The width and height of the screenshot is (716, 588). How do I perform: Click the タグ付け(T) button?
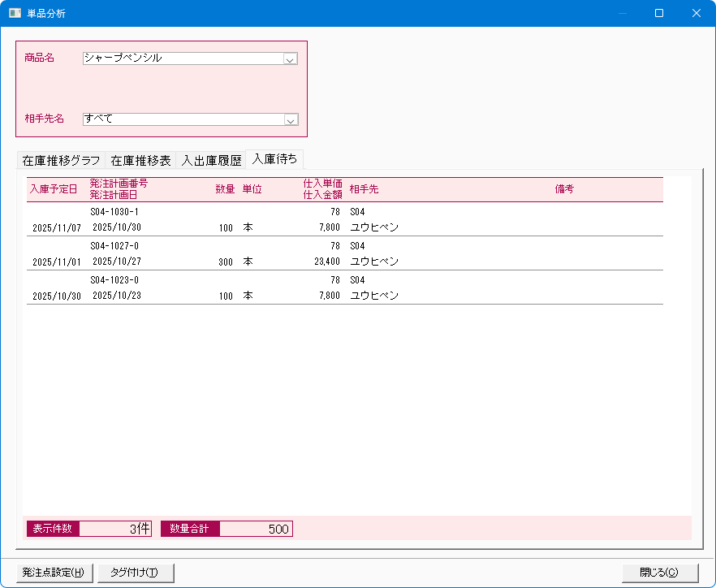pyautogui.click(x=136, y=573)
